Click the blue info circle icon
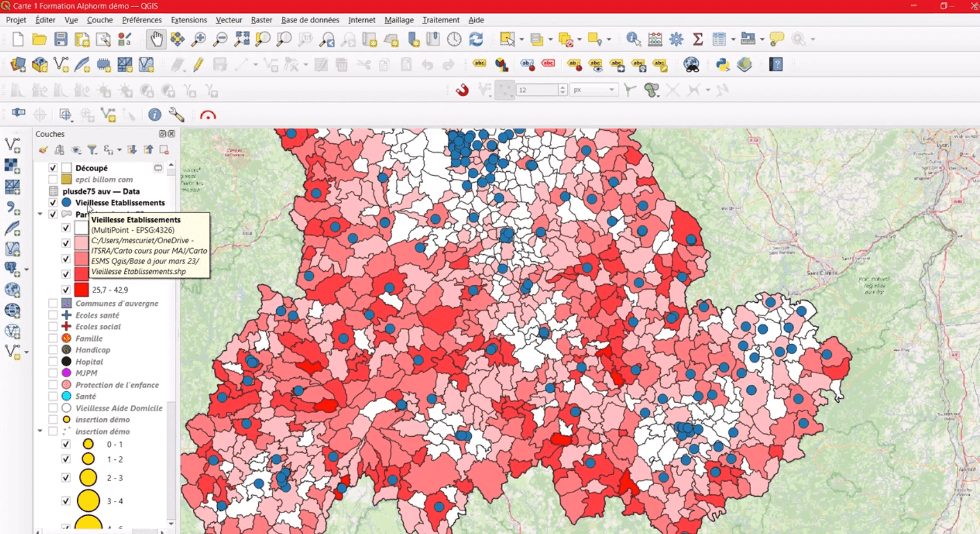 (x=155, y=115)
